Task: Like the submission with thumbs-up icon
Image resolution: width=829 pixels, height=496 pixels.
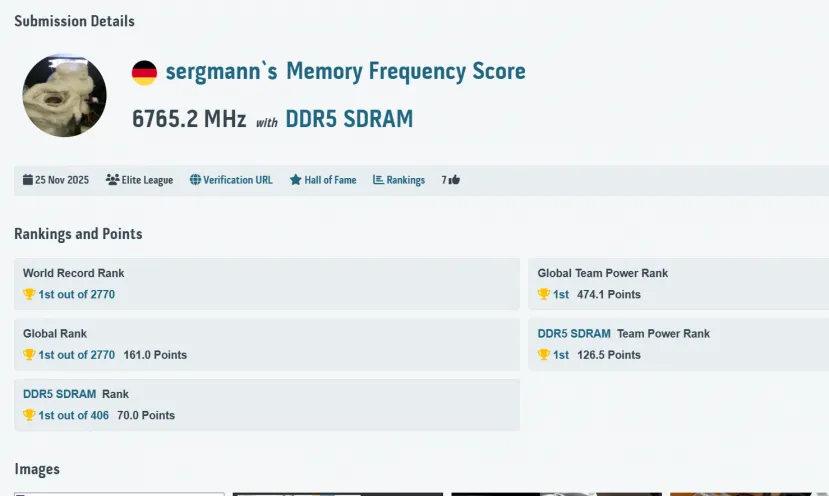Action: click(454, 180)
